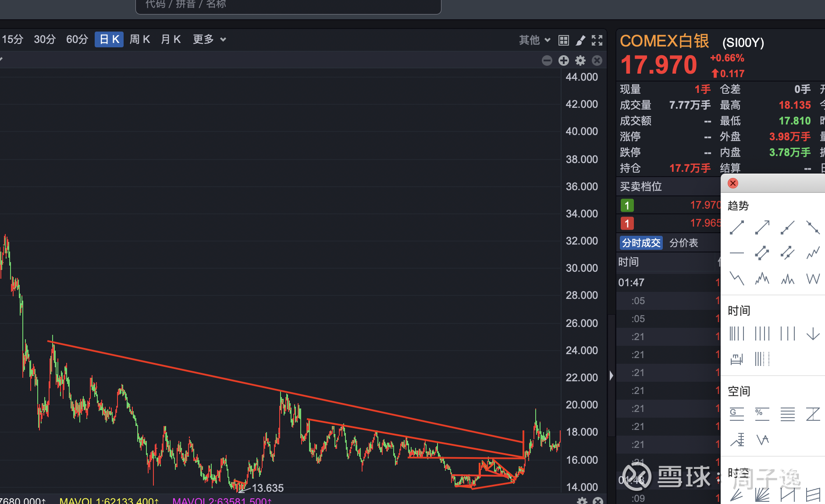825x504 pixels.
Task: Click the 内盘 3.78万手 value
Action: (x=790, y=152)
